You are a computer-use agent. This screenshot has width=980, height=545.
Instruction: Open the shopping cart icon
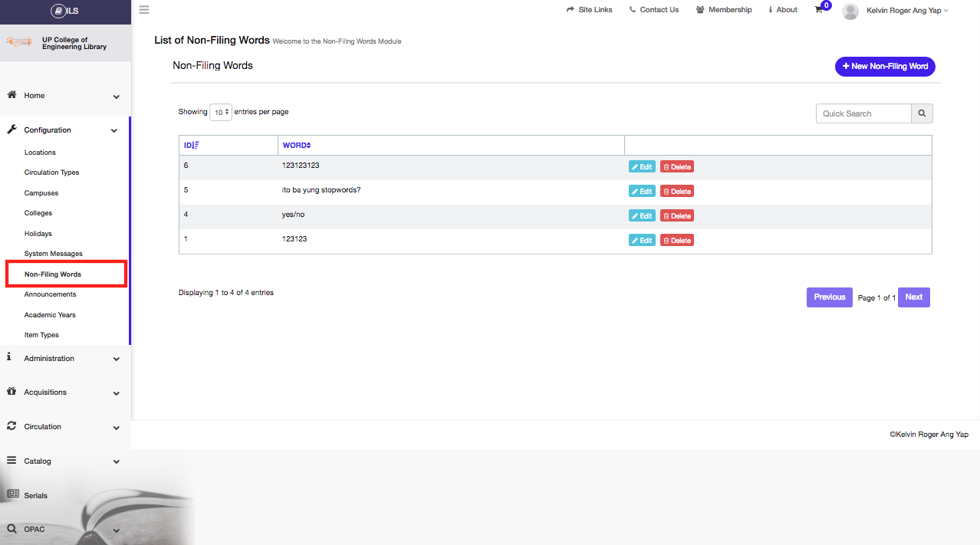tap(819, 10)
